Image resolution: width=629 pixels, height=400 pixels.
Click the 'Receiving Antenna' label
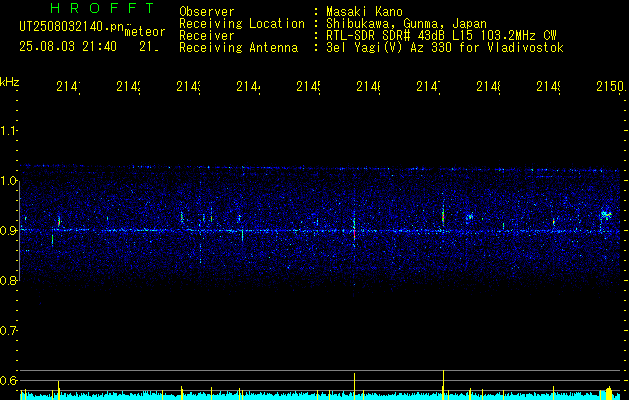point(238,48)
